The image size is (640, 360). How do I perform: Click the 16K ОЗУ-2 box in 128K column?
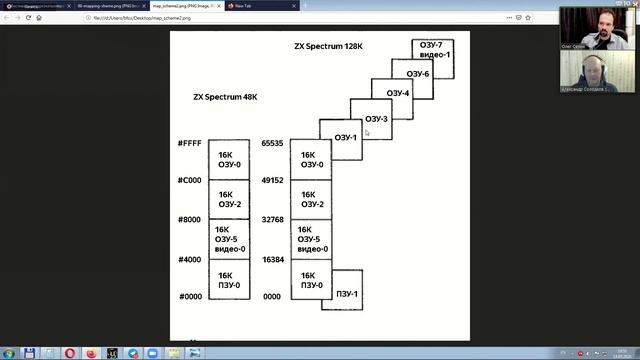(x=311, y=200)
